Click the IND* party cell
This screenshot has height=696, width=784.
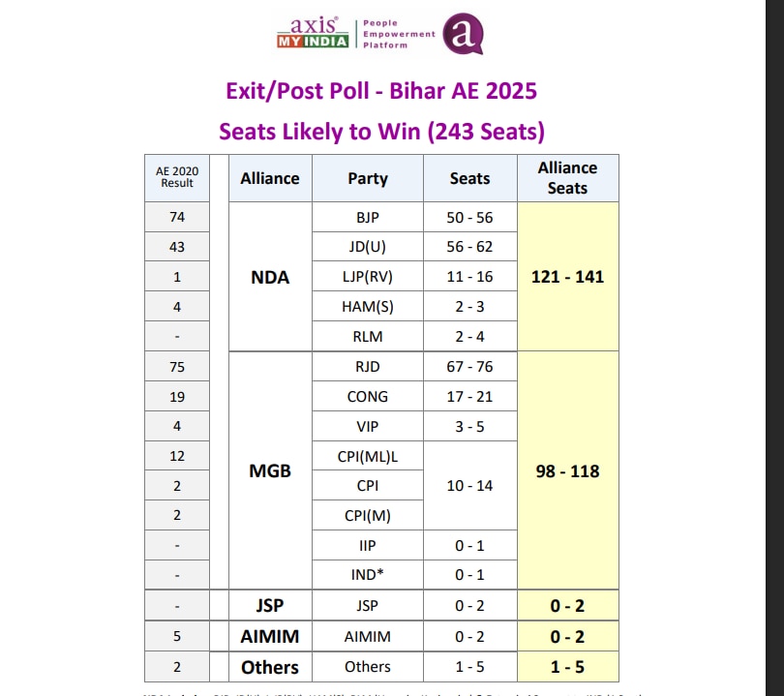[368, 575]
